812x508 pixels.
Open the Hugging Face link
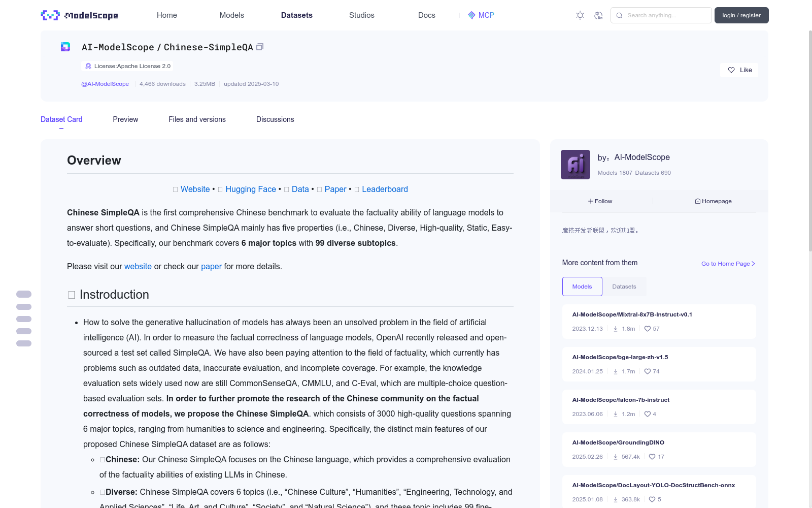[251, 189]
